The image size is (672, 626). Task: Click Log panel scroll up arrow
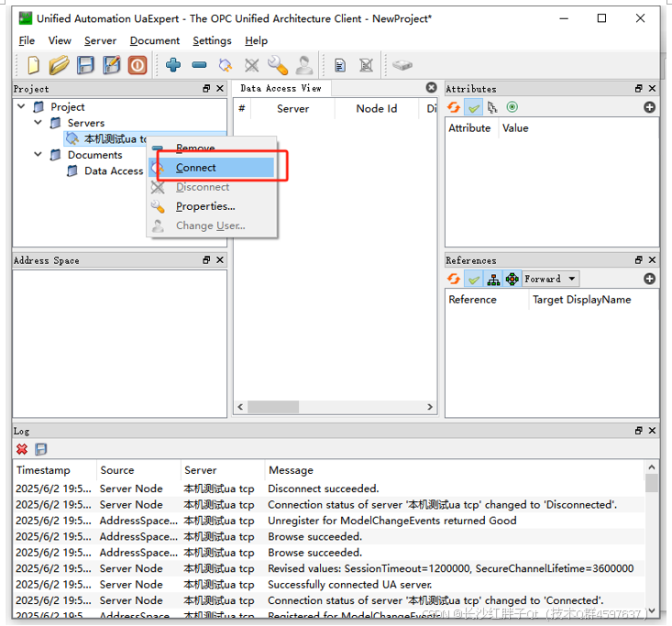point(652,467)
